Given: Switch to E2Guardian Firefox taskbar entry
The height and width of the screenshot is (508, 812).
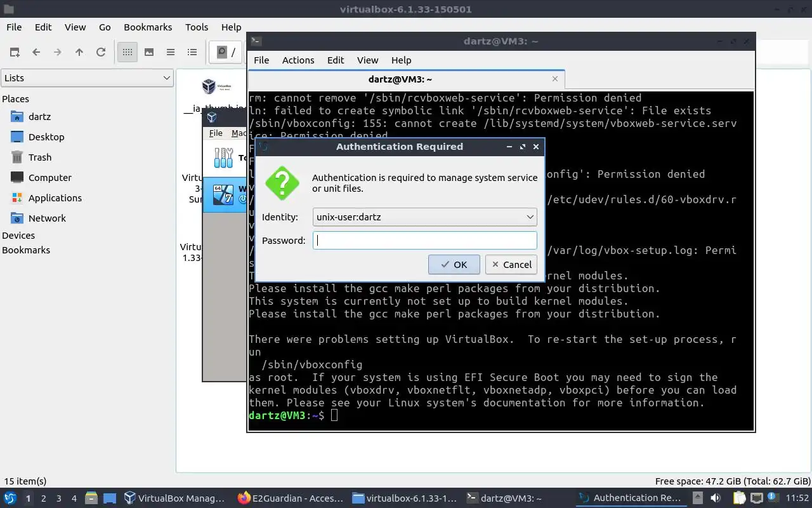Looking at the screenshot, I should click(x=291, y=498).
